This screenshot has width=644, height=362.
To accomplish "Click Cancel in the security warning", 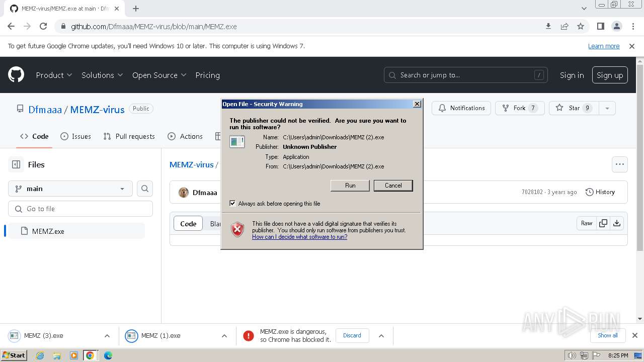I will (x=393, y=186).
